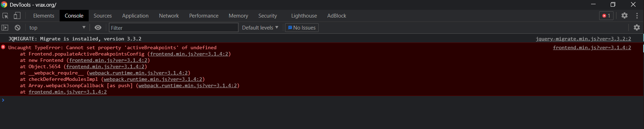Switch to the Memory tab

click(238, 16)
